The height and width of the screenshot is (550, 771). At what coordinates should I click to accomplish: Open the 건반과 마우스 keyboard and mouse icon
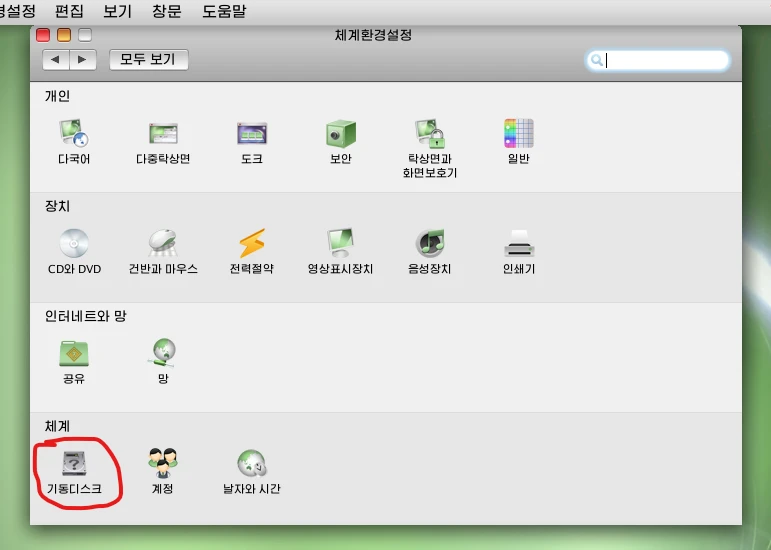coord(163,243)
